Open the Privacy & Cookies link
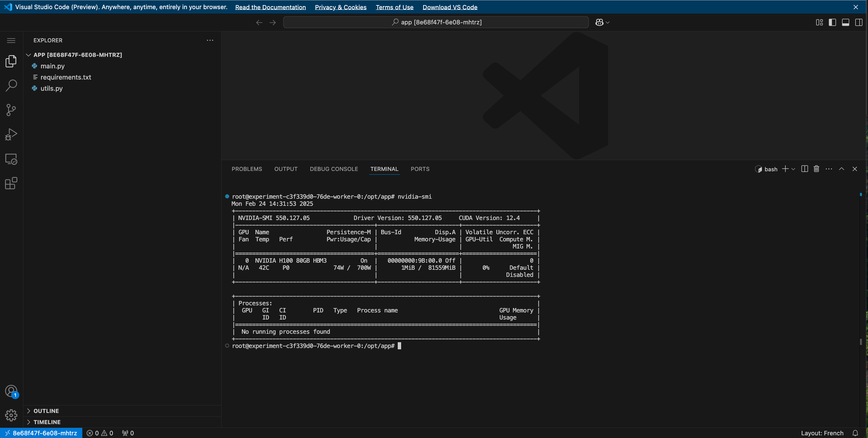Viewport: 868px width, 438px height. pos(340,7)
